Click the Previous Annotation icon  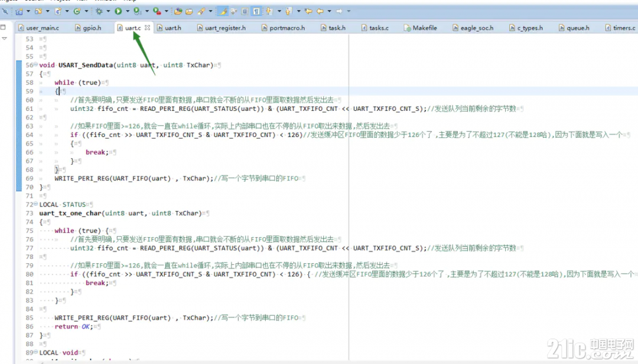click(288, 11)
